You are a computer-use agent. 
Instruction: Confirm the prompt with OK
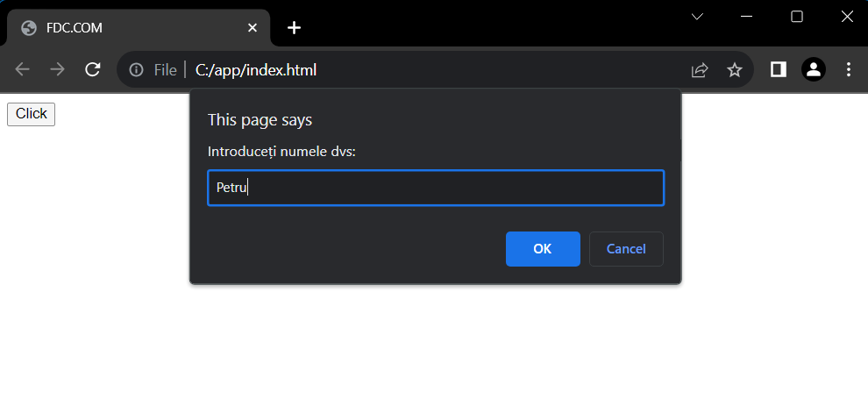point(543,249)
